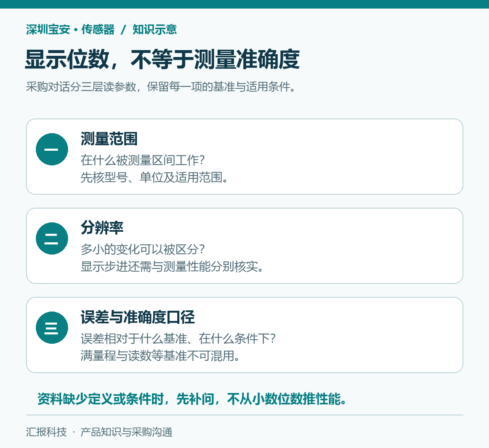
Task: Click the line 满量程与读数等基准不可混用。
Action: [x=161, y=356]
